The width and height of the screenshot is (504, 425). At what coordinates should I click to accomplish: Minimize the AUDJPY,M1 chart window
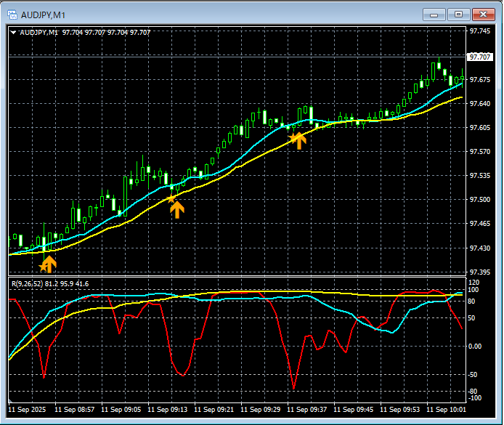pos(434,14)
